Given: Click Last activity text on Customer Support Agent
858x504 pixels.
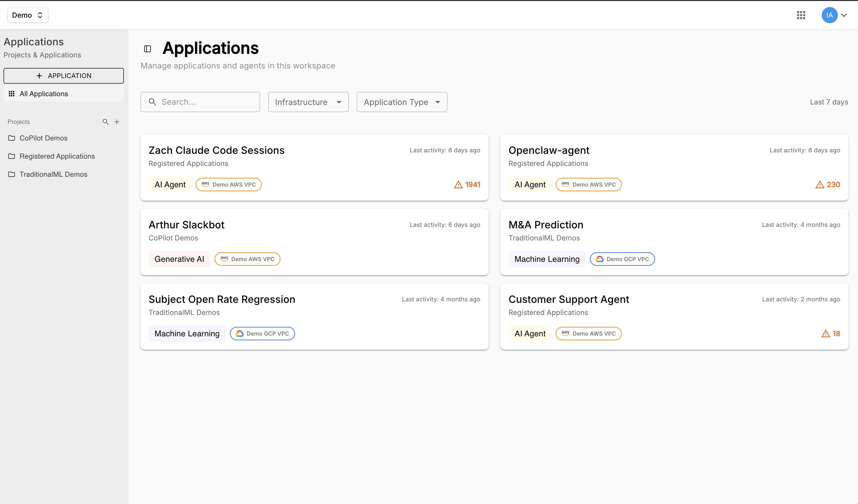Looking at the screenshot, I should pyautogui.click(x=801, y=299).
